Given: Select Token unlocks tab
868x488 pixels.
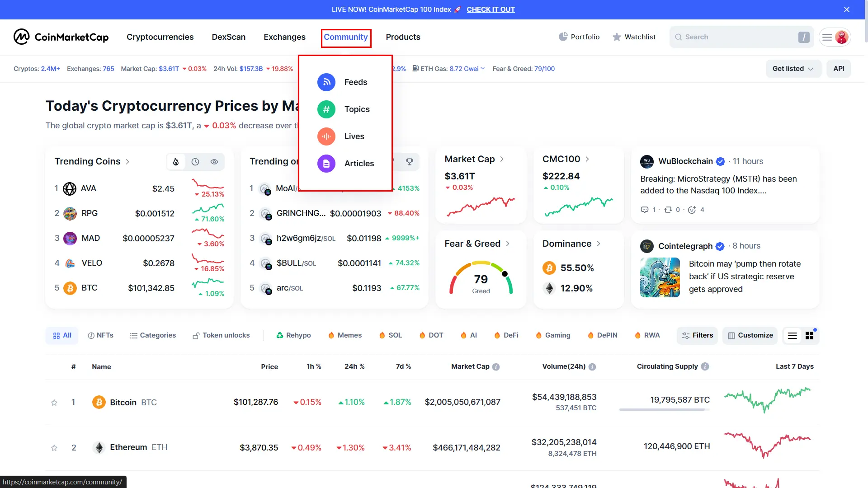Looking at the screenshot, I should pyautogui.click(x=221, y=336).
